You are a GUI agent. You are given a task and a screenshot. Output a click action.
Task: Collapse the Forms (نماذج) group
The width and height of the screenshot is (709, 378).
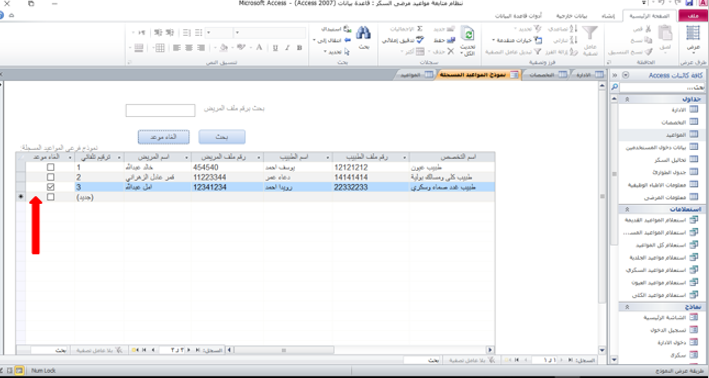(x=626, y=307)
